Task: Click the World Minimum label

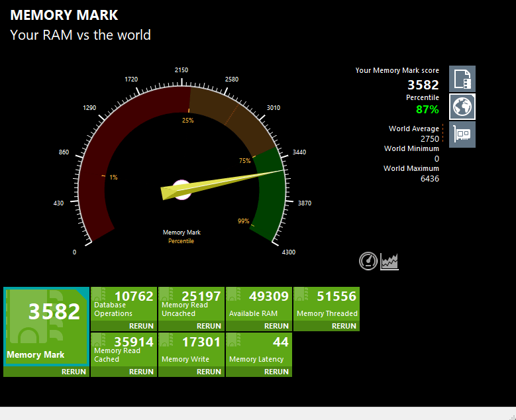Action: pyautogui.click(x=411, y=148)
